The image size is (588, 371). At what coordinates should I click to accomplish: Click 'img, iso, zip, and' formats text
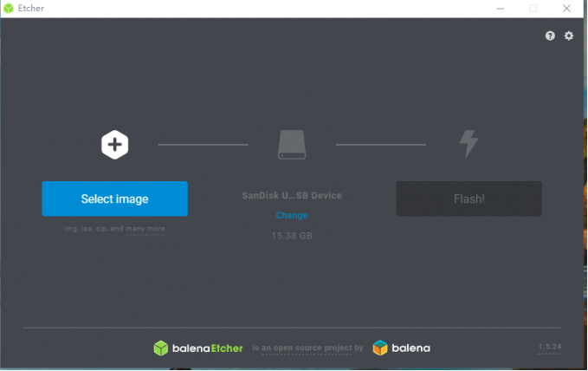(x=94, y=228)
